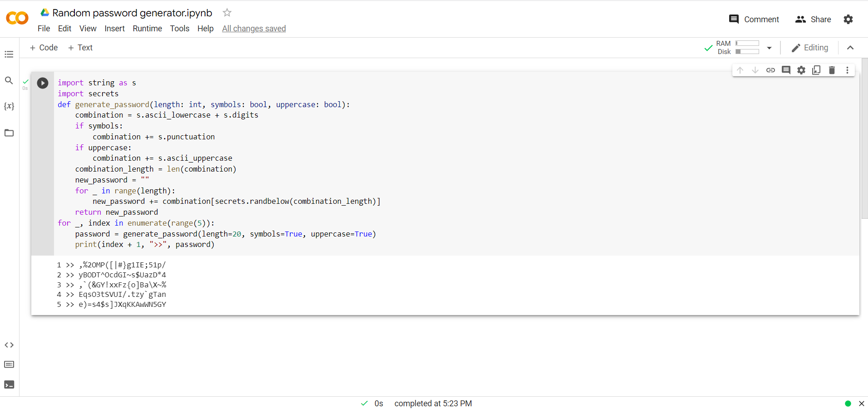Click the vertical scrollbar on the right

[x=864, y=138]
